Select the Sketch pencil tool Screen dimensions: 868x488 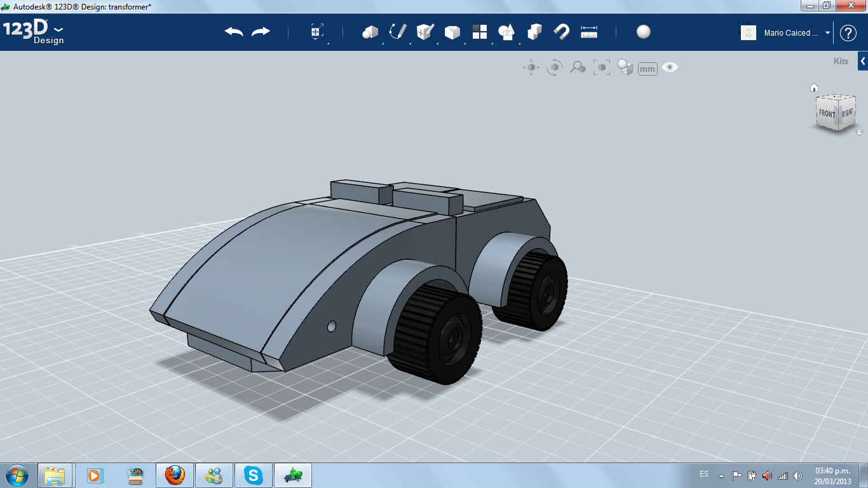pos(397,32)
